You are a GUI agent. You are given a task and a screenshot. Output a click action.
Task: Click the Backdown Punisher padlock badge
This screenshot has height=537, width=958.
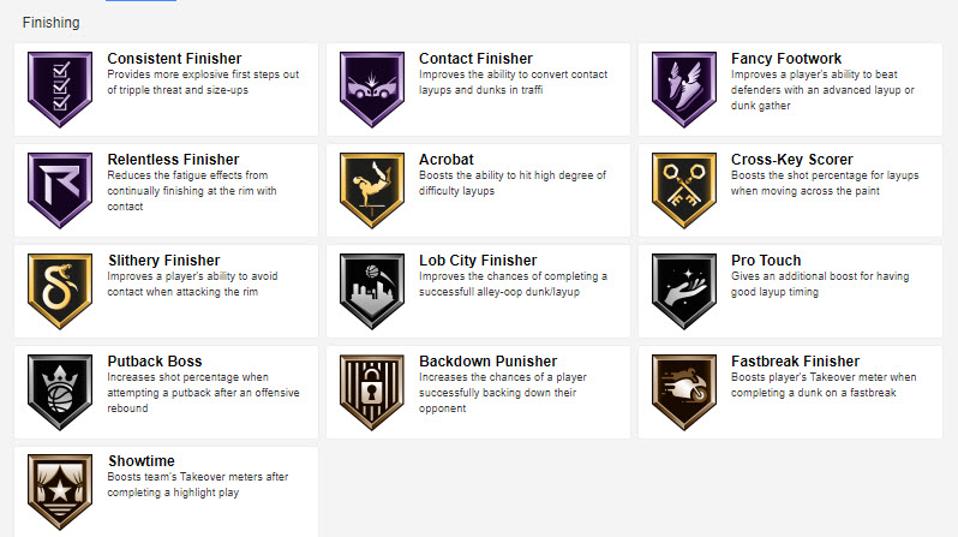click(372, 392)
